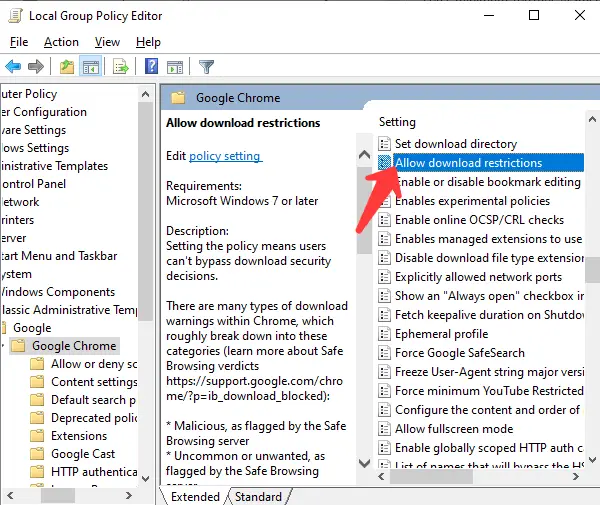Screen dimensions: 600x505
Task: Open the Help question mark icon
Action: [152, 66]
